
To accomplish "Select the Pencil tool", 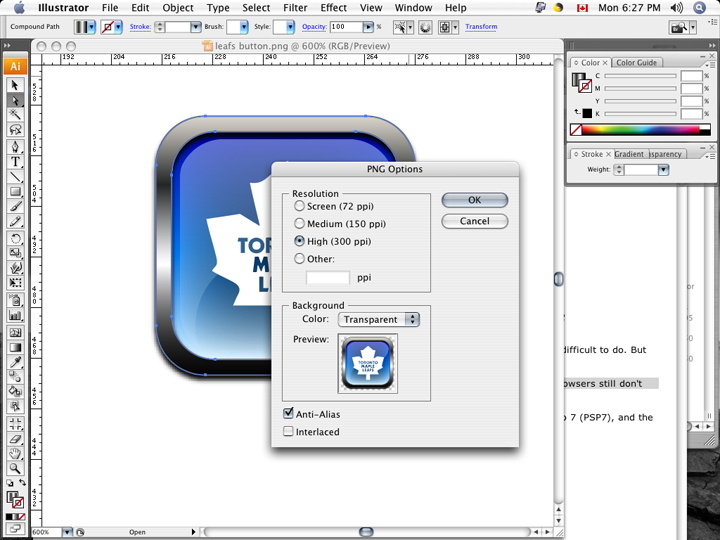I will [15, 222].
